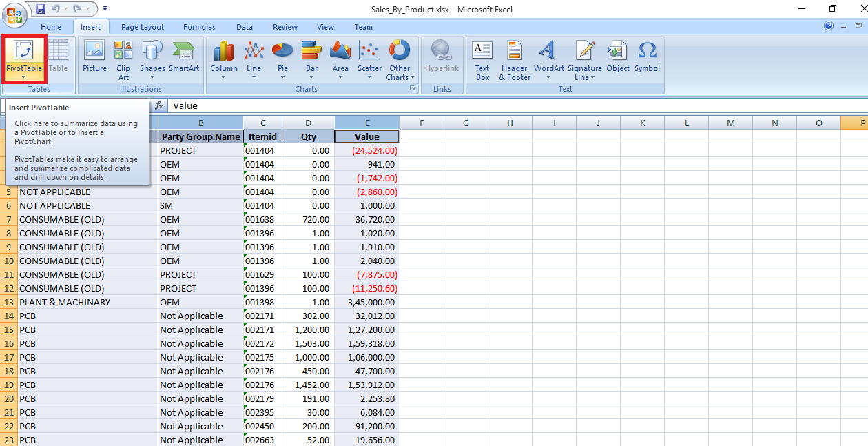Select column F header
The image size is (868, 446).
pyautogui.click(x=422, y=123)
